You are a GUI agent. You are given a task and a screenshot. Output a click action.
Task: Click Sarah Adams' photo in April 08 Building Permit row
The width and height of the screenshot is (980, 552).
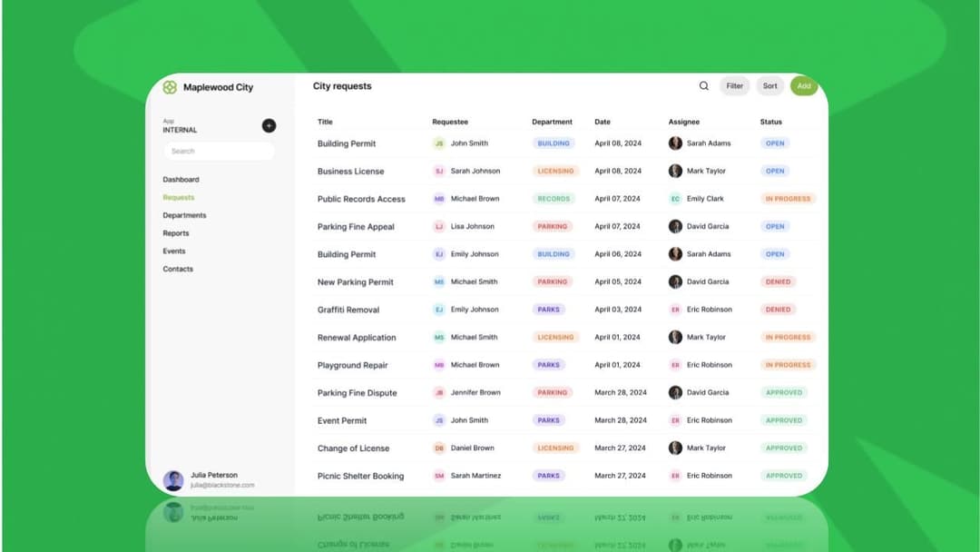pyautogui.click(x=675, y=143)
